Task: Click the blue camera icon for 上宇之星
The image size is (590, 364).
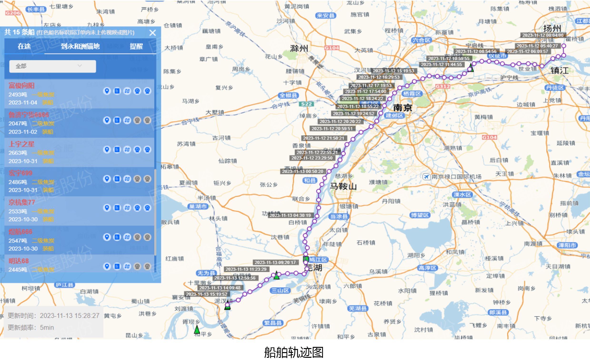Action: (x=137, y=150)
